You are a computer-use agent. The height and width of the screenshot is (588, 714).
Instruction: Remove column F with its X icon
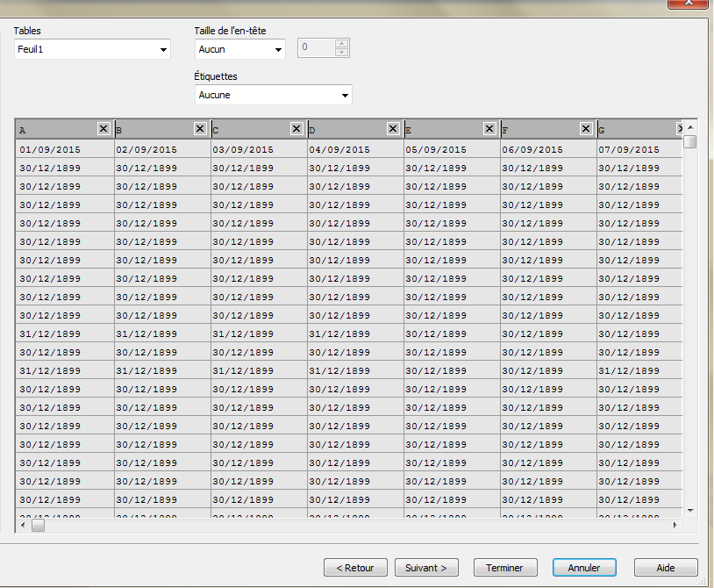pyautogui.click(x=586, y=129)
